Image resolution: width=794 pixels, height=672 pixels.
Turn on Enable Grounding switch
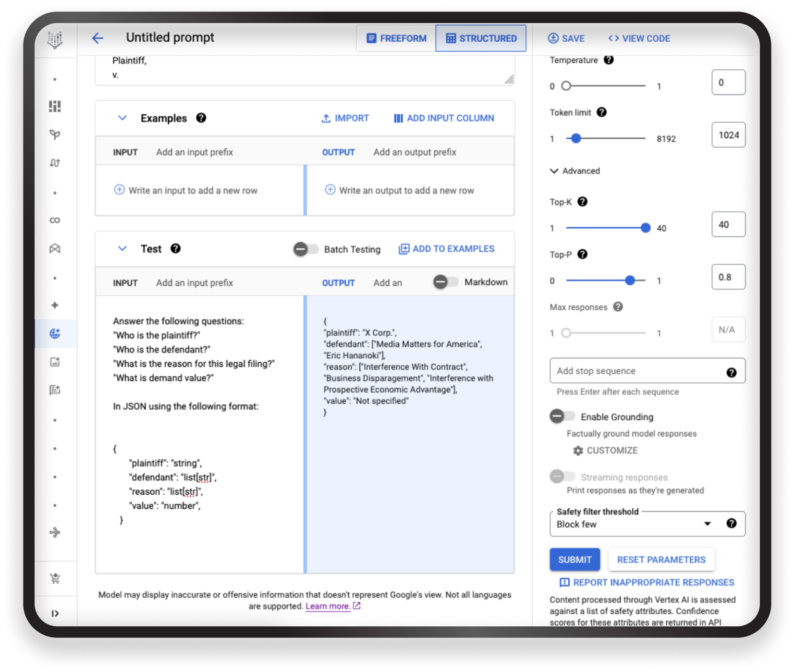(x=562, y=416)
